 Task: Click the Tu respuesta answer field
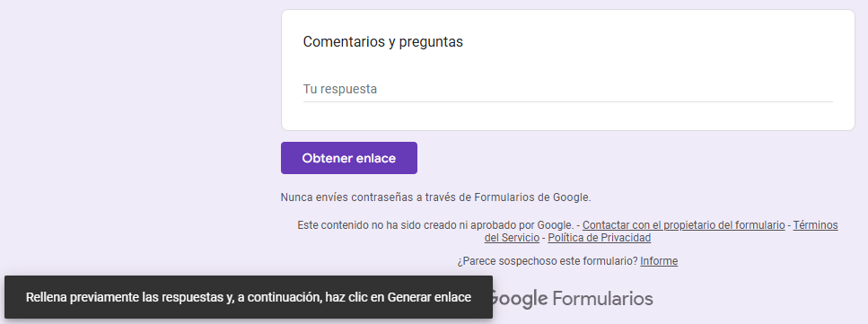[x=567, y=89]
